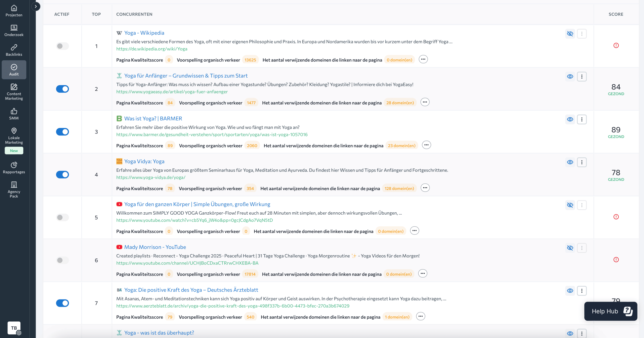Click the 13625 organic traffic badge

250,60
